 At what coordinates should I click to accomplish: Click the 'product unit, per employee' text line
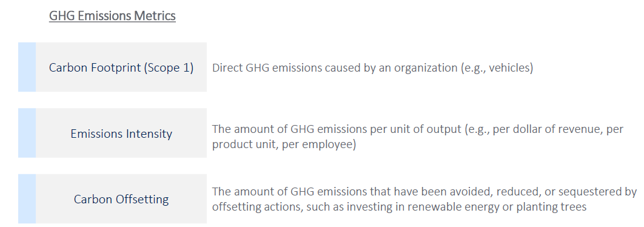(284, 145)
